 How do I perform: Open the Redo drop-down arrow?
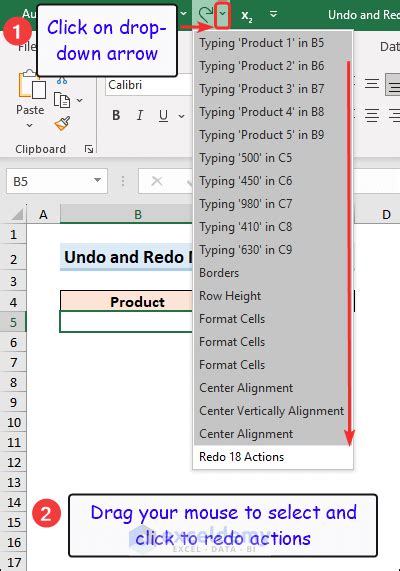pyautogui.click(x=223, y=15)
